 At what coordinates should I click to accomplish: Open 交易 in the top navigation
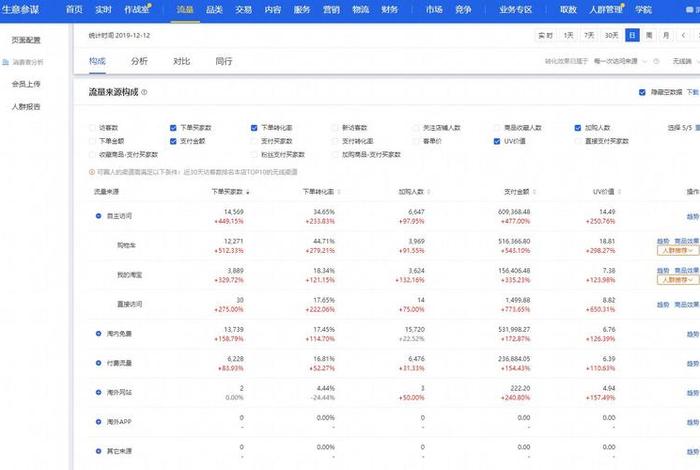click(244, 9)
